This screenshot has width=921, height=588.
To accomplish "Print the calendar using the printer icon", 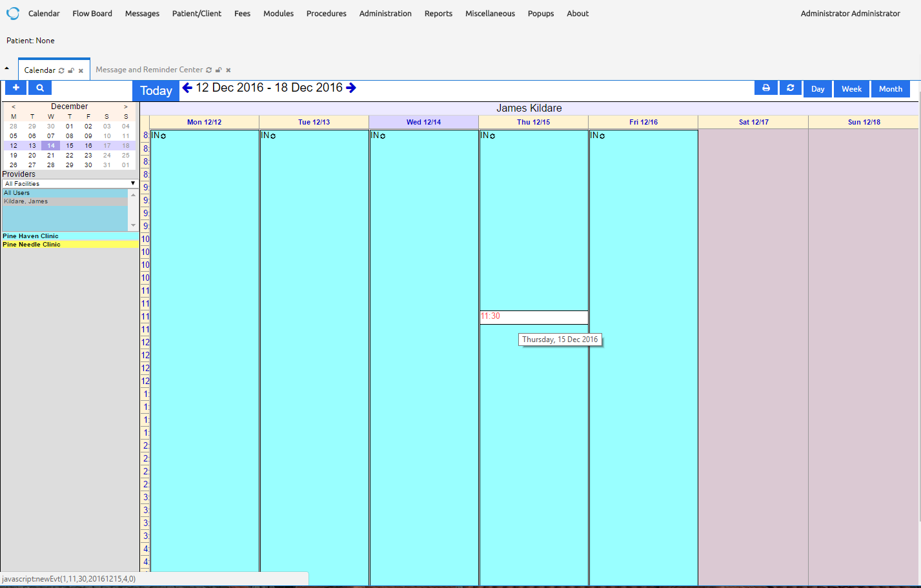I will coord(766,88).
